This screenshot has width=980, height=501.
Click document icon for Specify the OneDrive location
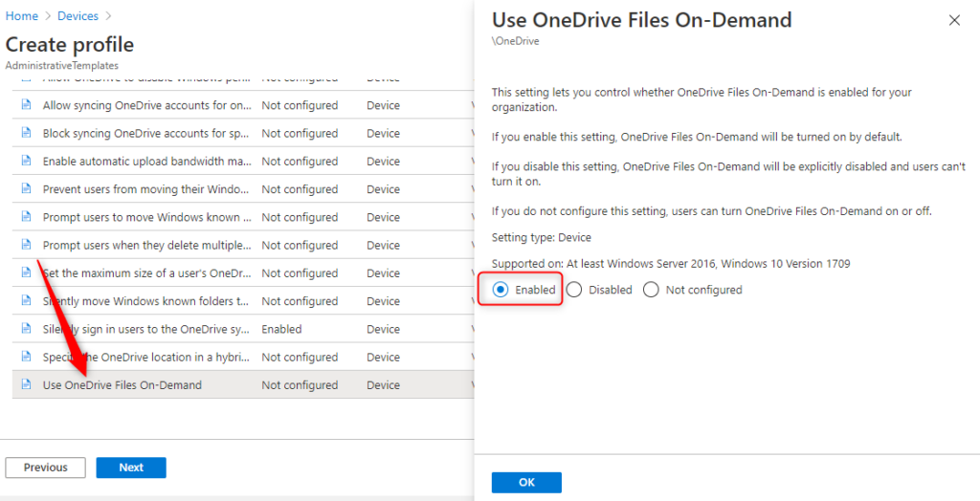(x=26, y=357)
